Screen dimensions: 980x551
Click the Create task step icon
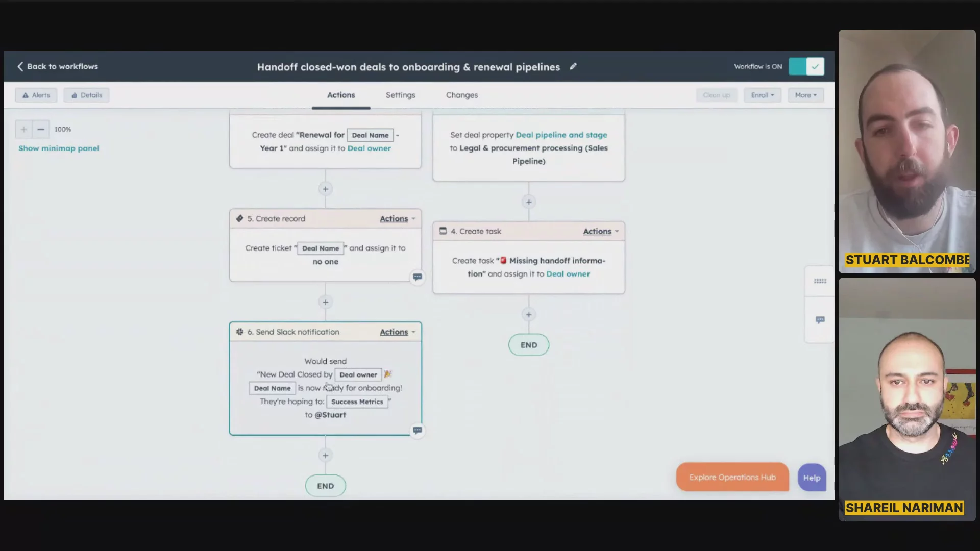point(443,231)
